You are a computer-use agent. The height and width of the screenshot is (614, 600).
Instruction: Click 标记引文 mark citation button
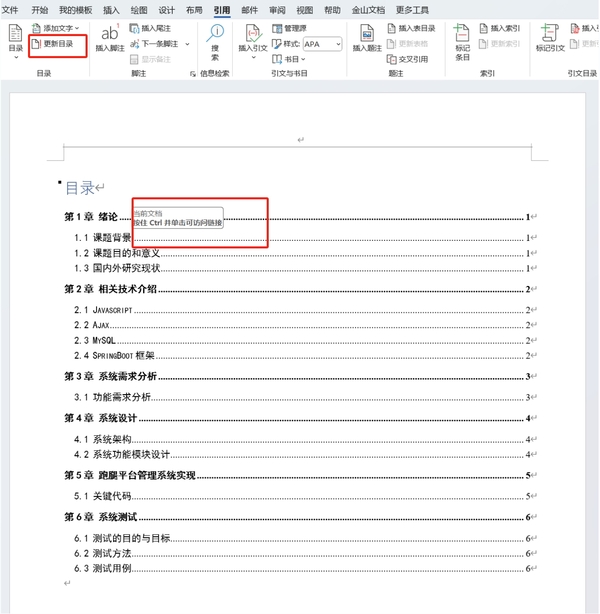[550, 38]
